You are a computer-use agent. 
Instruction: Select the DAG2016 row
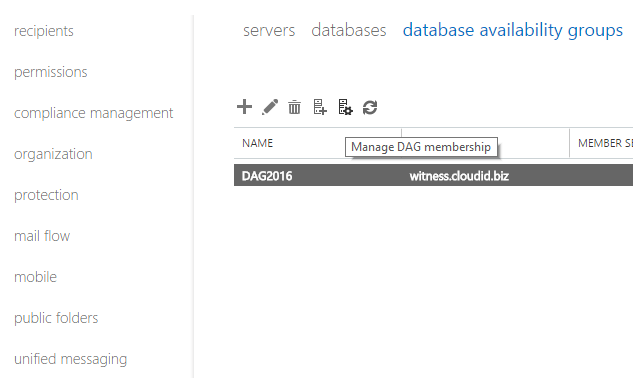pos(434,175)
